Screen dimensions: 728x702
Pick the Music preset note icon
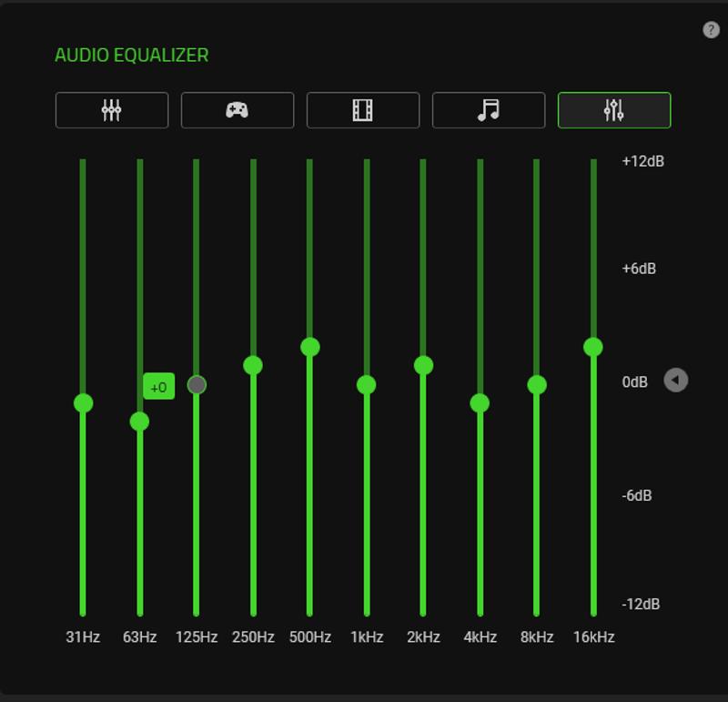pyautogui.click(x=489, y=110)
